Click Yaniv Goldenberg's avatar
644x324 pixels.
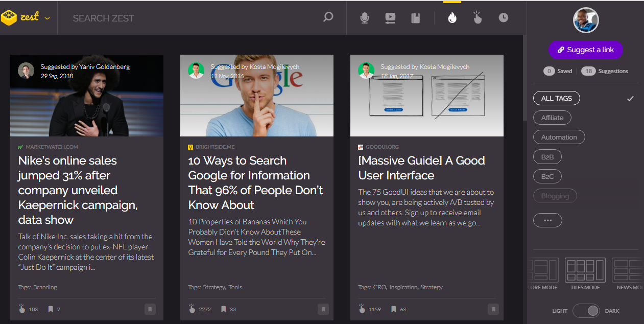(x=26, y=71)
